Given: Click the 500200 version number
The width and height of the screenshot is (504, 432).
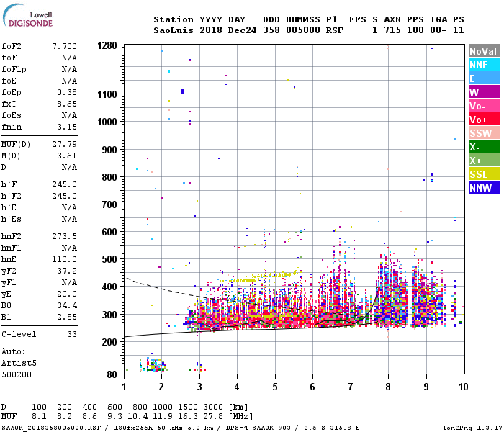Looking at the screenshot, I should tap(17, 374).
